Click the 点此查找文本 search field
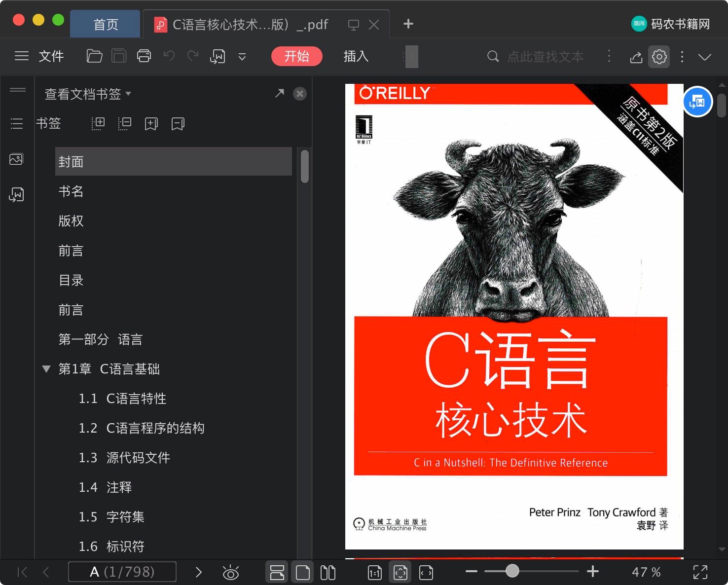This screenshot has width=728, height=585. 546,57
